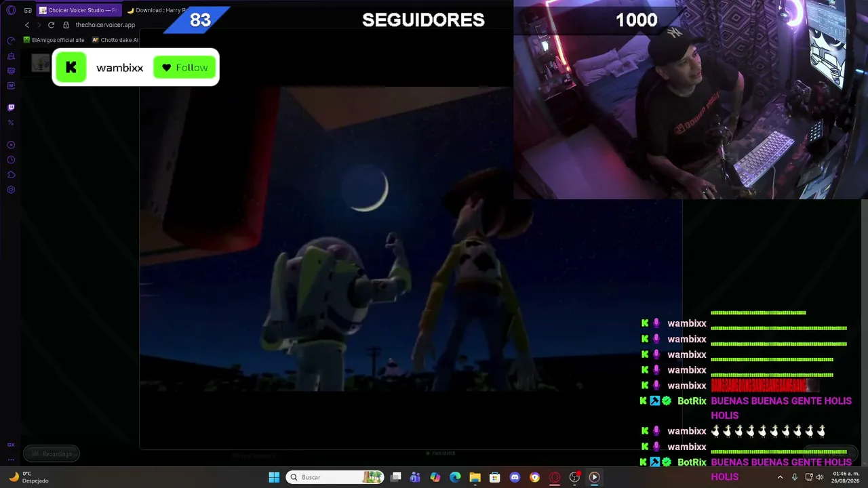The image size is (868, 488).
Task: Open Extensions cube icon in the sidebar
Action: 11,175
